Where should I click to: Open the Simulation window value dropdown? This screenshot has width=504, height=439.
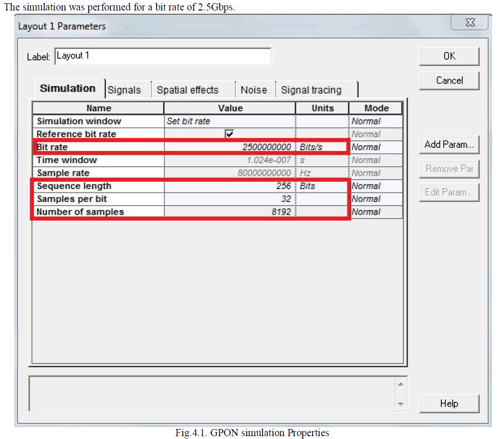[x=230, y=121]
